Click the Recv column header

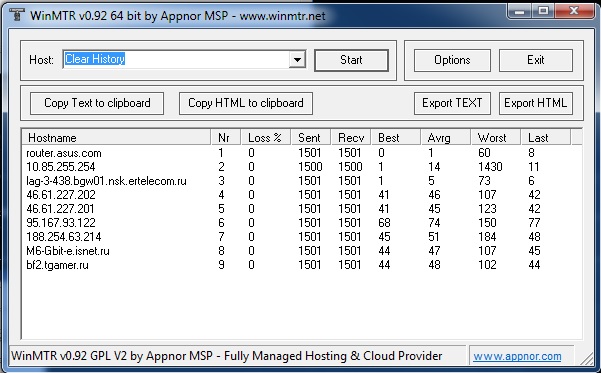(x=351, y=138)
